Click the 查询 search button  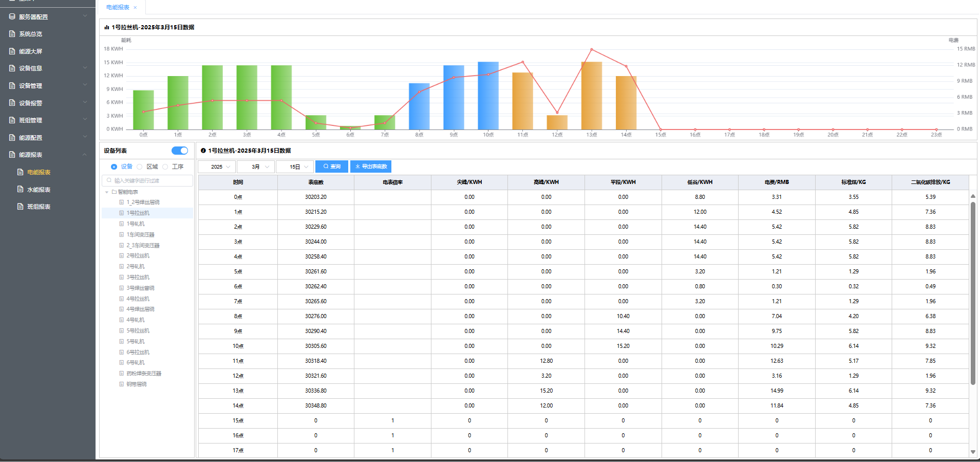(332, 167)
